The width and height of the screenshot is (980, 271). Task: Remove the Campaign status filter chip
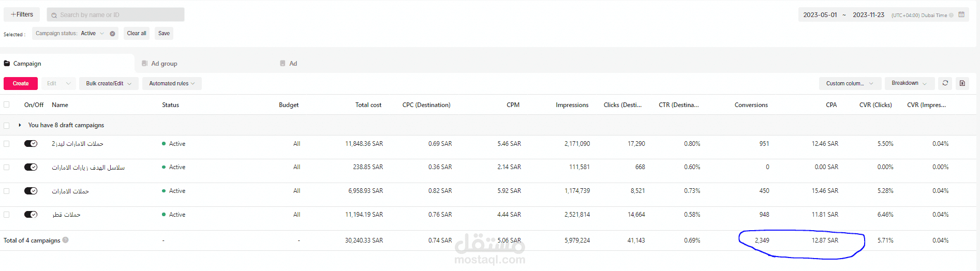click(112, 34)
